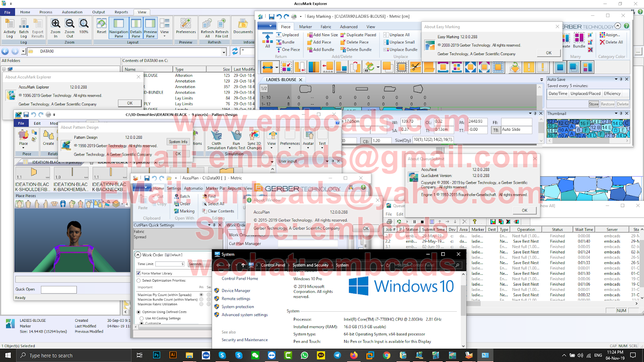The width and height of the screenshot is (644, 362).
Task: Select the Select Optimization Priorities radio button
Action: pyautogui.click(x=139, y=280)
